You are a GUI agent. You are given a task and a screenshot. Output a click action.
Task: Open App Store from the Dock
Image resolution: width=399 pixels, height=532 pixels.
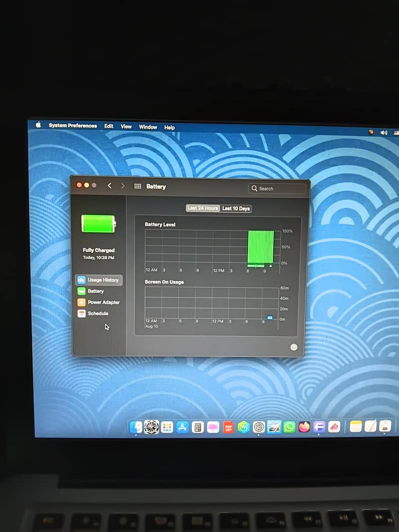[182, 427]
